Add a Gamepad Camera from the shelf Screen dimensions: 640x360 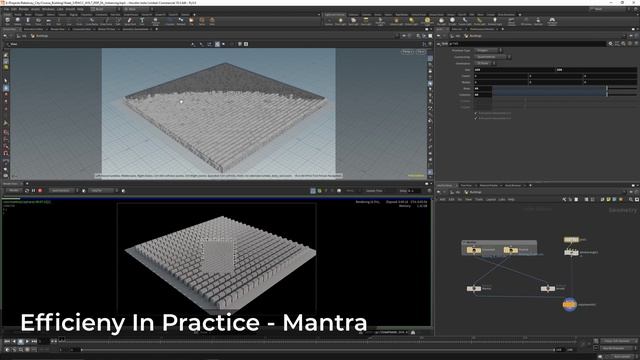click(x=552, y=21)
